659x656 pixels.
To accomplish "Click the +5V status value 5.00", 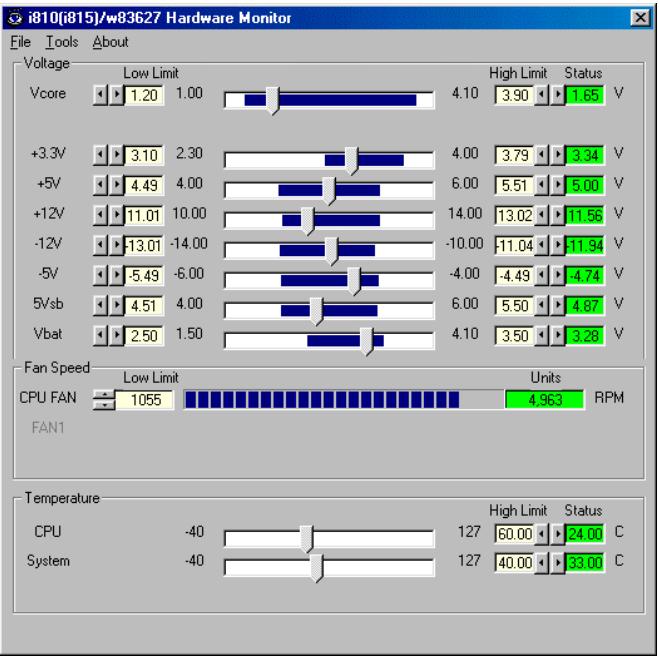I will coord(585,185).
